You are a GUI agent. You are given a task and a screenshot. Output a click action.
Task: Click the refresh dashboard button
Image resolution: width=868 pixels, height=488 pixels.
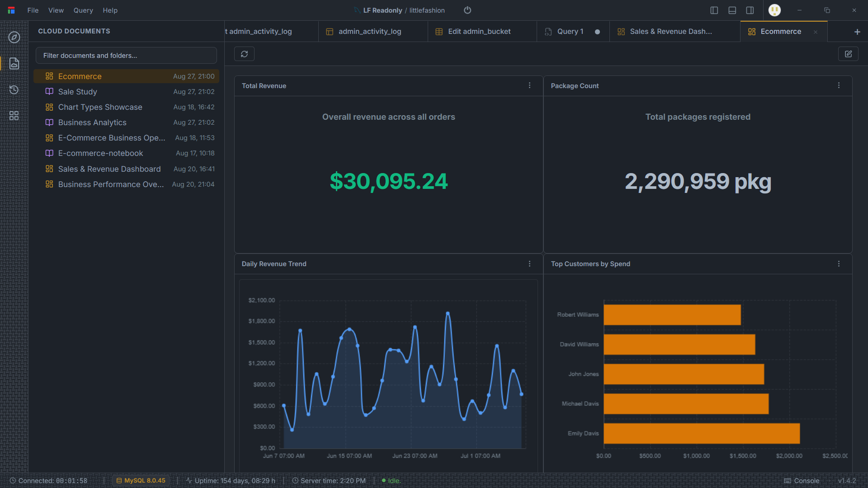(x=244, y=54)
